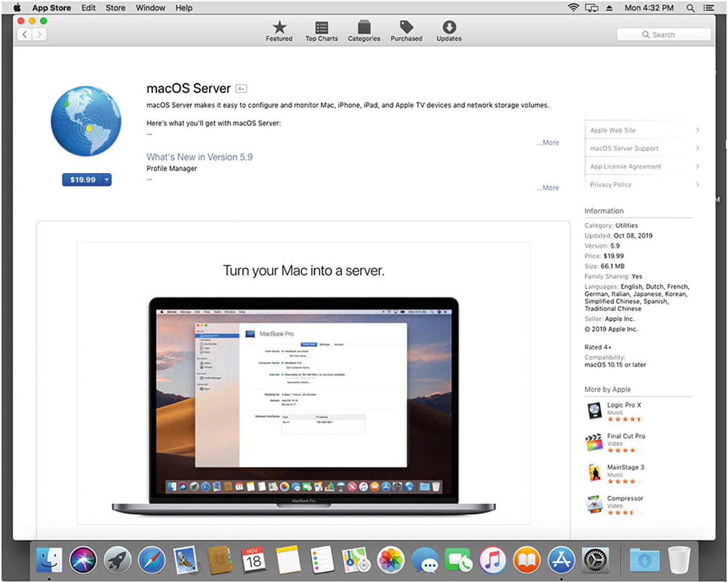Click chevron beside App License Agreement
728x583 pixels.
pos(697,166)
